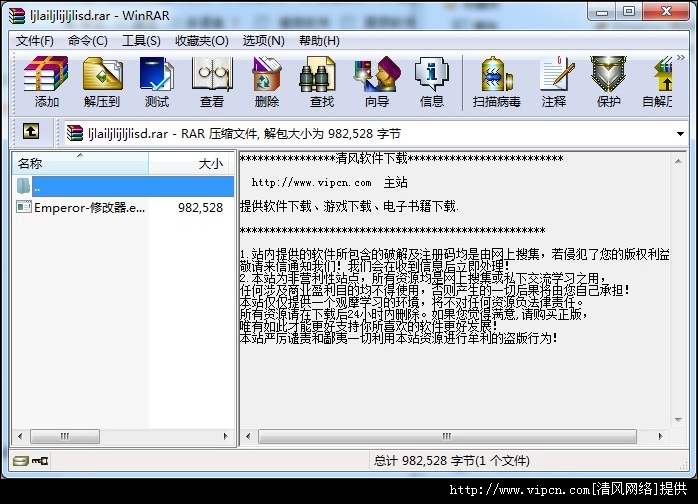Click the WinRAR title bar app icon
This screenshot has width=698, height=504.
[17, 15]
